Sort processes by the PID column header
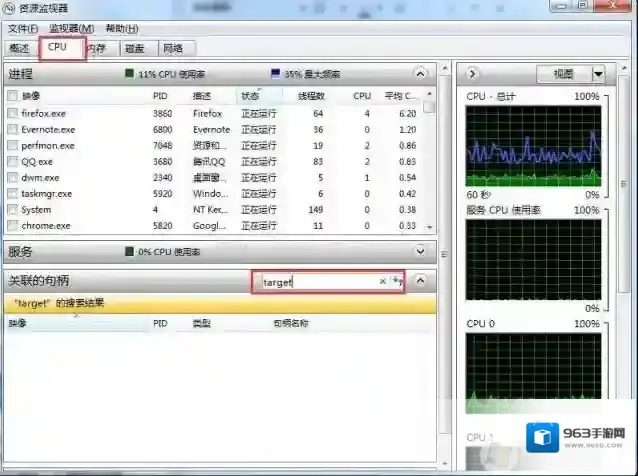The height and width of the screenshot is (476, 638). (x=160, y=96)
